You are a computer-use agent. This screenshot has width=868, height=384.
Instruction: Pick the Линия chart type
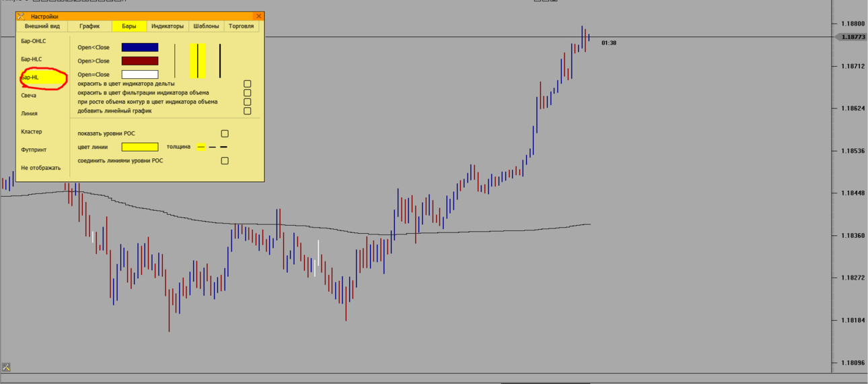point(29,114)
